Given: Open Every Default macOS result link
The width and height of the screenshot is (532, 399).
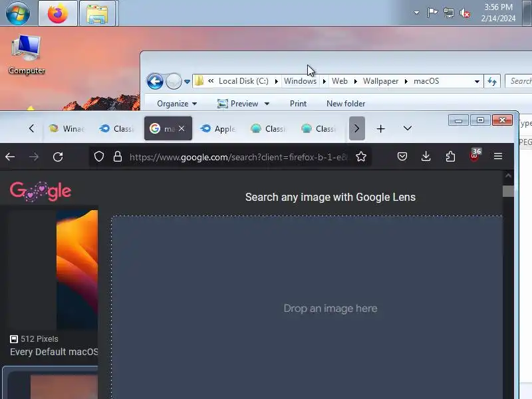Looking at the screenshot, I should (x=54, y=352).
